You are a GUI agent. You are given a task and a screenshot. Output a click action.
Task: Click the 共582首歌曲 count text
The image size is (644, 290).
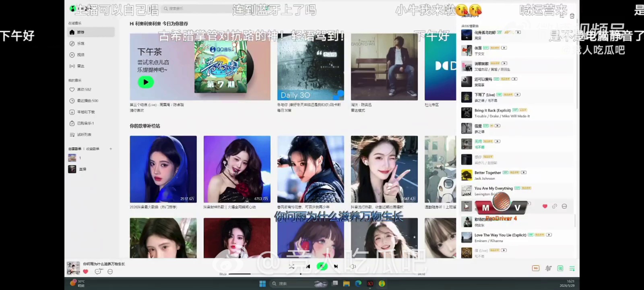(470, 26)
